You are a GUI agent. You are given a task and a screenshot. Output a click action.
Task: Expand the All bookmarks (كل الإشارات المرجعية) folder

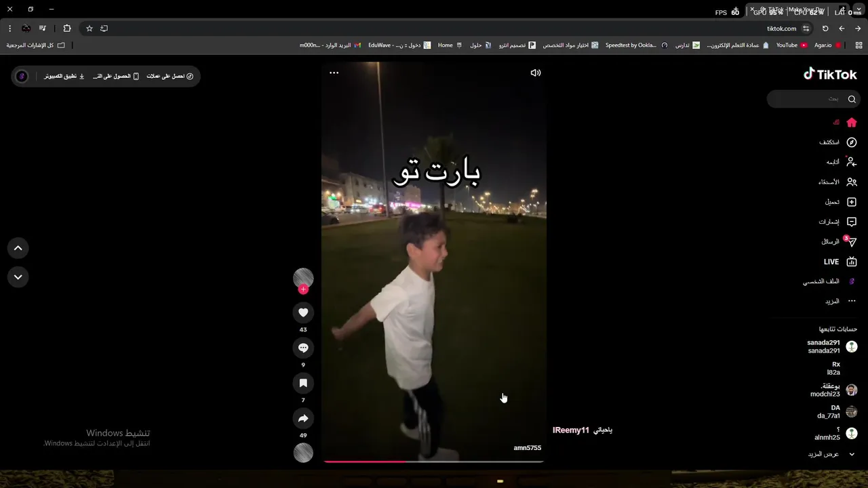tap(35, 45)
